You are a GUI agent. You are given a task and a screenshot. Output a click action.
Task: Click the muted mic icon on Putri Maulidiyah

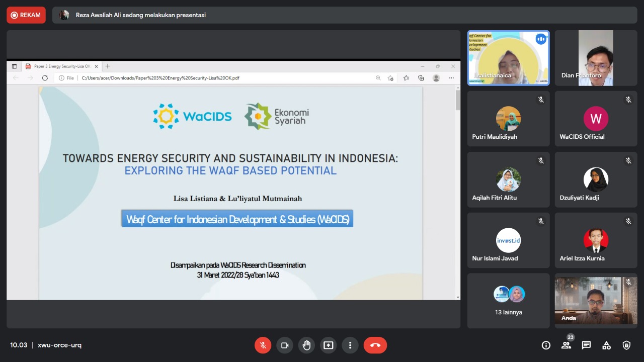tap(541, 100)
